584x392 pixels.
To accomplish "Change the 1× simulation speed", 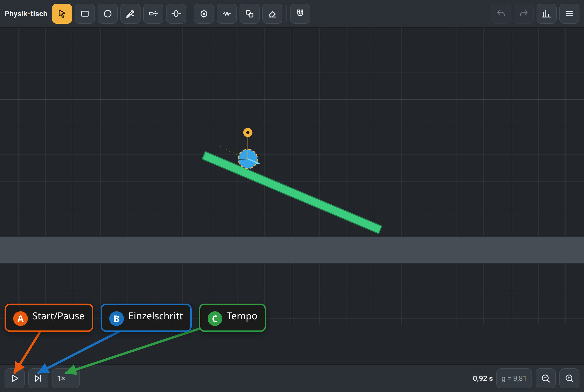I will pyautogui.click(x=66, y=378).
